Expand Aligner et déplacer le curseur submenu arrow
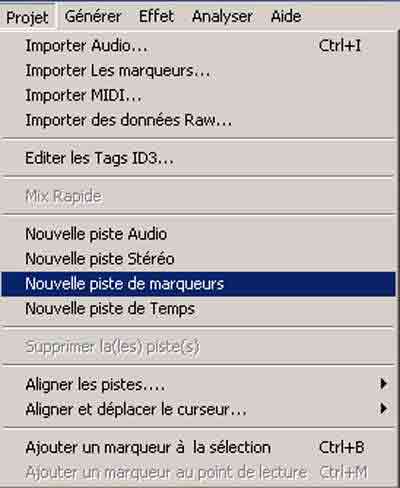This screenshot has height=488, width=400. pyautogui.click(x=383, y=409)
